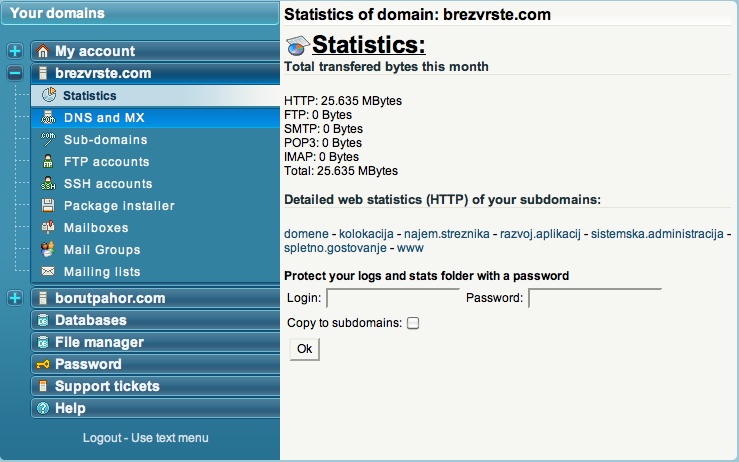739x462 pixels.
Task: Collapse the brezvrste.com domain node
Action: click(x=14, y=73)
